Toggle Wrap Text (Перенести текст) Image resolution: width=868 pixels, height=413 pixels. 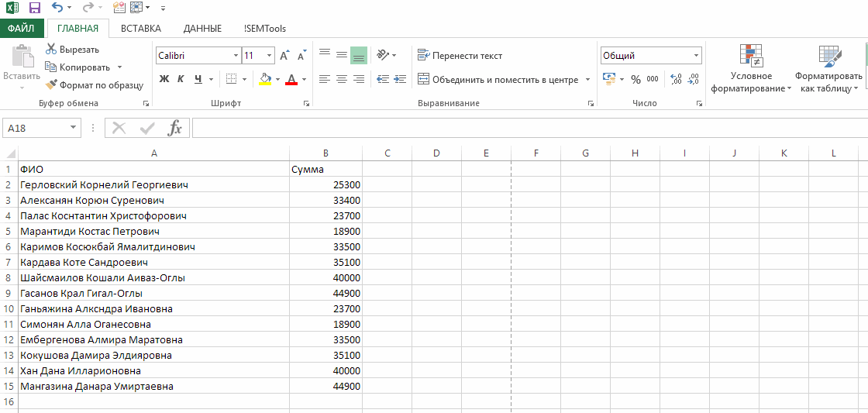click(x=460, y=55)
